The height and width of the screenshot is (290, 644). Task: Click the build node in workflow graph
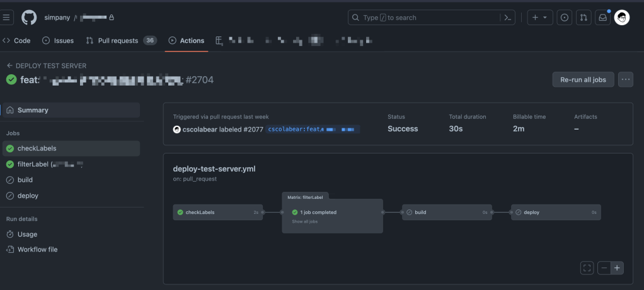pos(447,213)
